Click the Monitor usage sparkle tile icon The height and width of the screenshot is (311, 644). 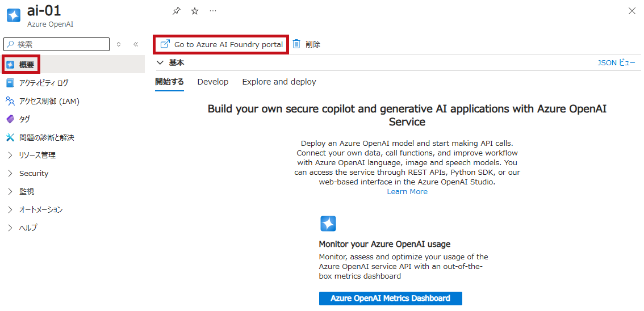328,224
